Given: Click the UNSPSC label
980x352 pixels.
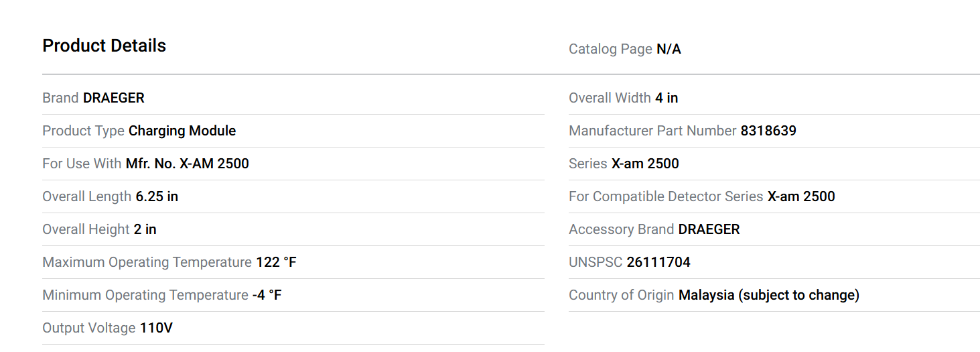Looking at the screenshot, I should tap(595, 262).
